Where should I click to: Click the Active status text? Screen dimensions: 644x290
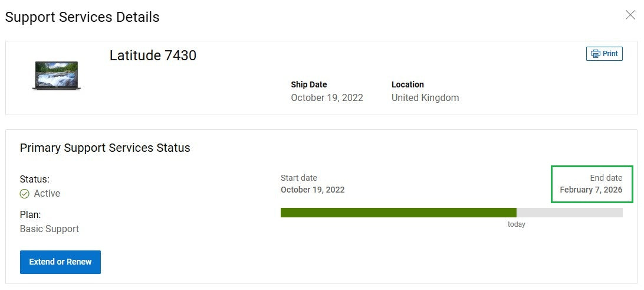point(47,194)
